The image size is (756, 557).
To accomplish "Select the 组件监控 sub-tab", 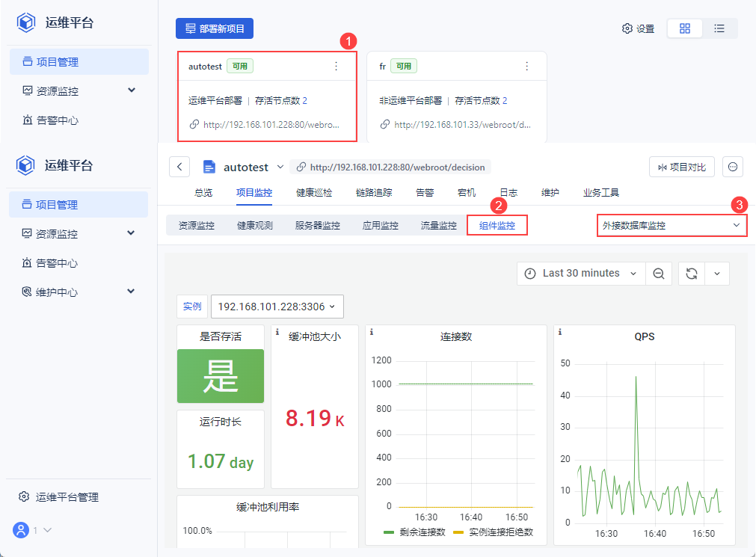I will [x=497, y=225].
